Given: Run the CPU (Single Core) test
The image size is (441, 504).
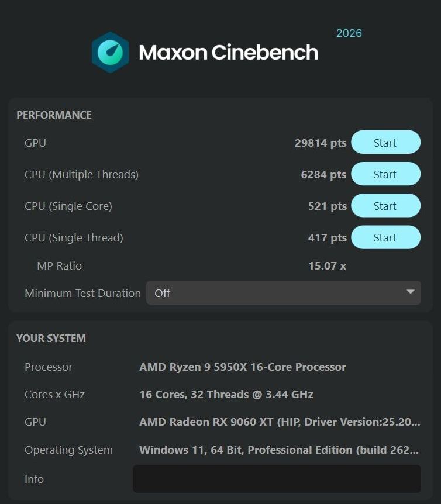Looking at the screenshot, I should click(385, 206).
